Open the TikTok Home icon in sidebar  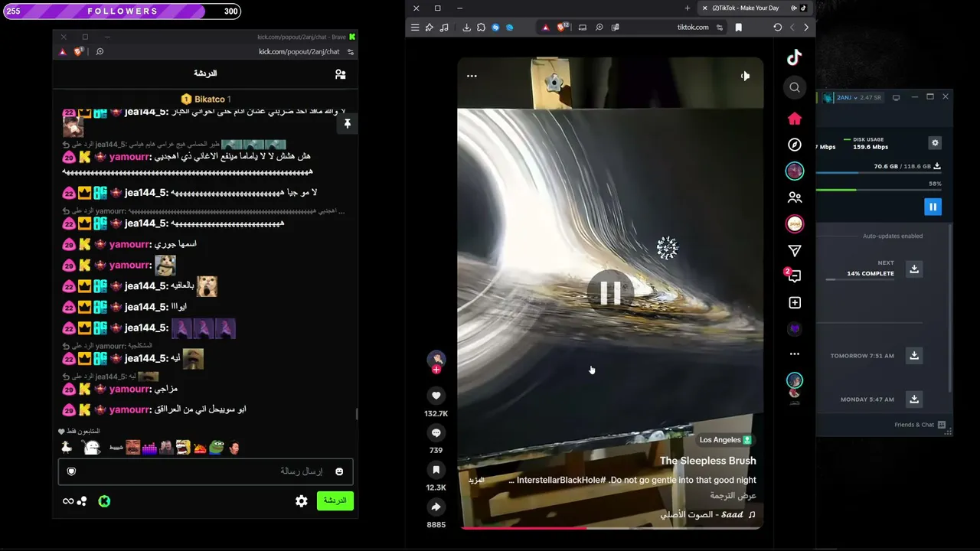[795, 119]
